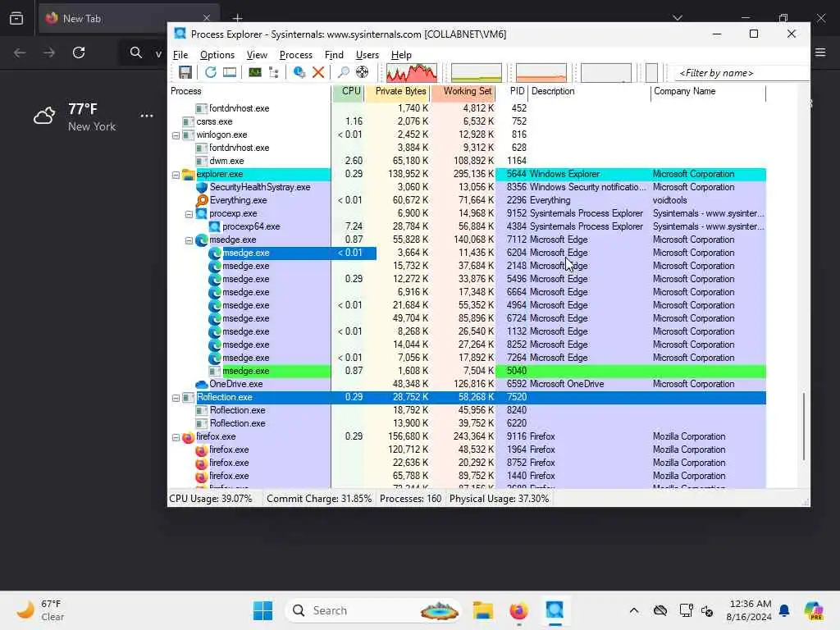840x630 pixels.
Task: Open the Help menu
Action: 401,55
